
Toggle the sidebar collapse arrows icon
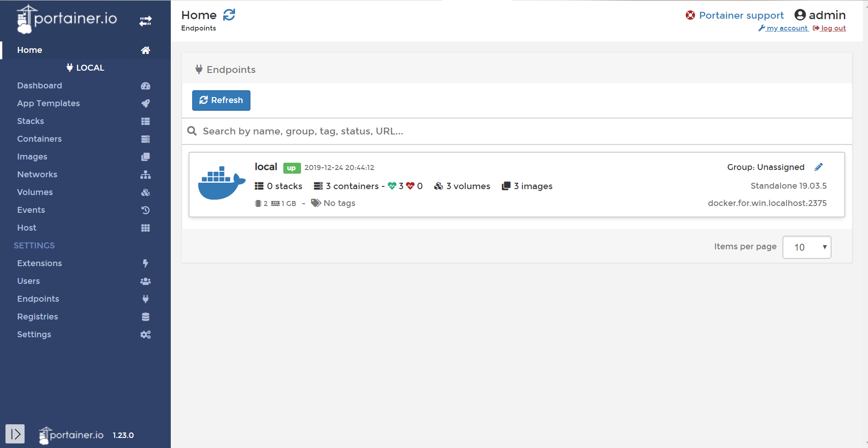[x=145, y=21]
